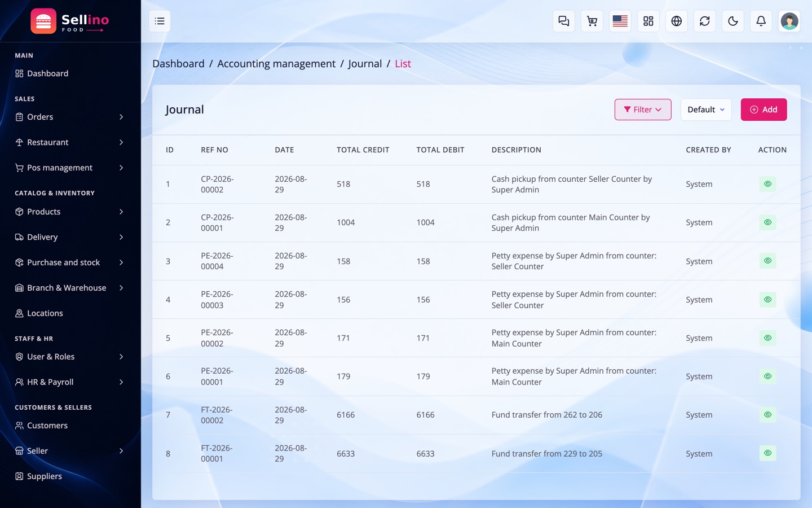Open Suppliers in sidebar
This screenshot has height=508, width=812.
70,476
